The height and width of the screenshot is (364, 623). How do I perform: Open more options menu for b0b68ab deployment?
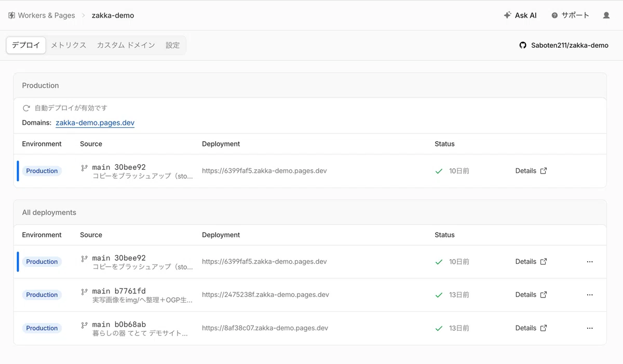[x=590, y=328]
